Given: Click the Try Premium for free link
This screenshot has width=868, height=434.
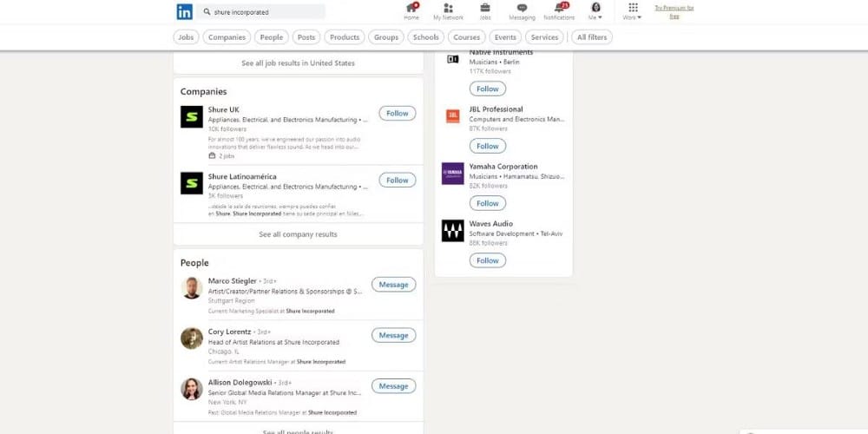Looking at the screenshot, I should pos(674,12).
